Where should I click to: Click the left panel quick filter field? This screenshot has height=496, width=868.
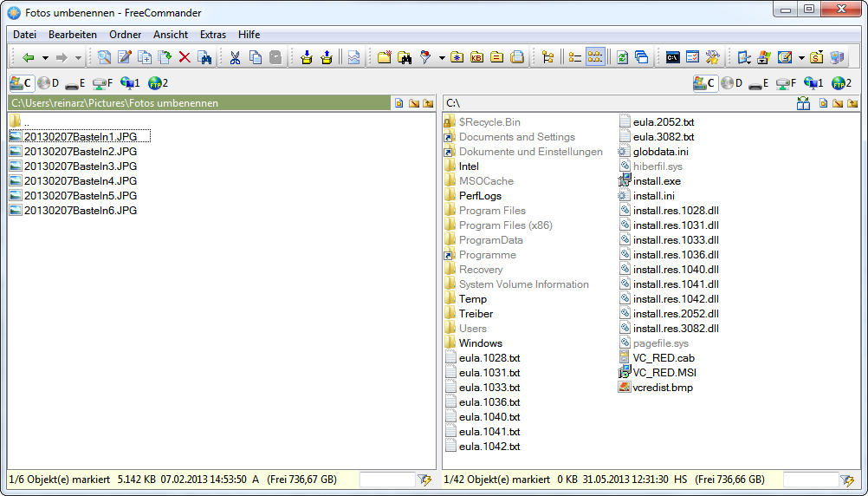[387, 479]
